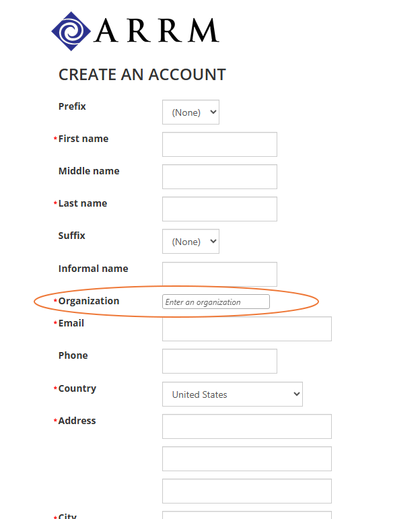Open the Prefix dropdown
420x519 pixels.
(x=190, y=112)
